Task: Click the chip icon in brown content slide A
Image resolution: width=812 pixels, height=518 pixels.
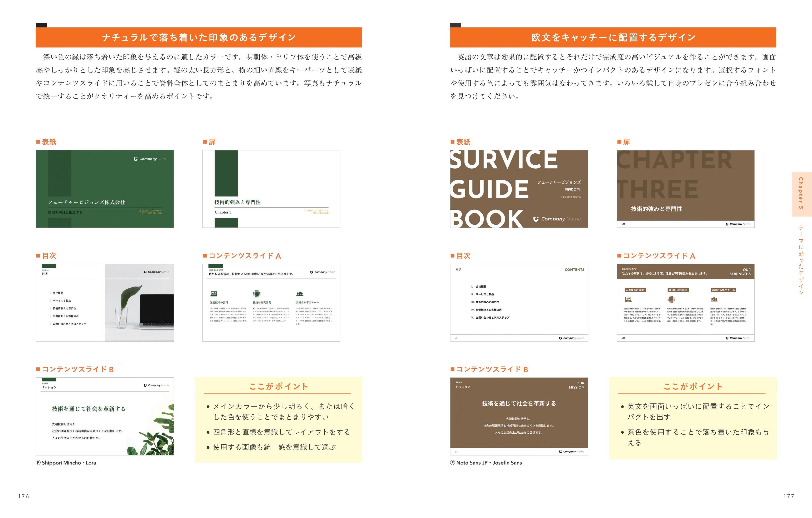Action: click(671, 299)
